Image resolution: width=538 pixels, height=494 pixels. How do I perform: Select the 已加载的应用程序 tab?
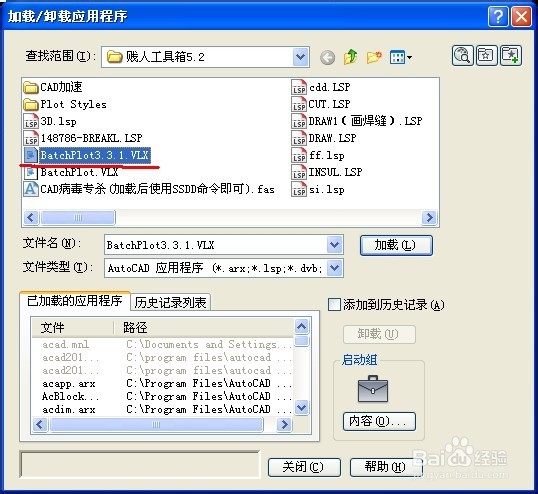[x=74, y=301]
